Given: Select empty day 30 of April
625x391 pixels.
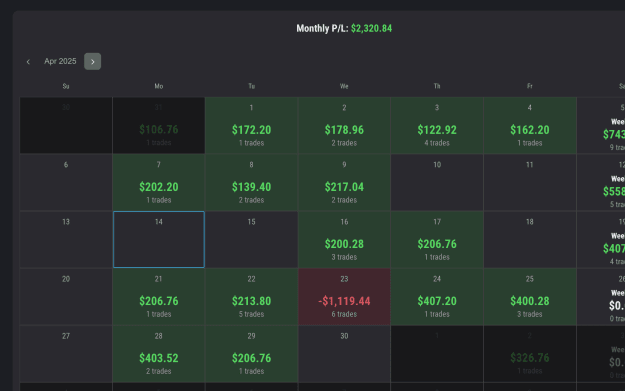Looking at the screenshot, I should pos(344,354).
